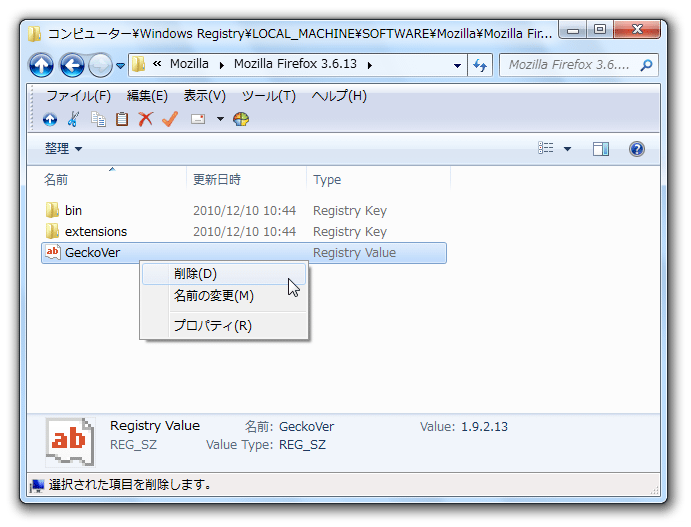Sort by 名前 column header

pyautogui.click(x=56, y=179)
